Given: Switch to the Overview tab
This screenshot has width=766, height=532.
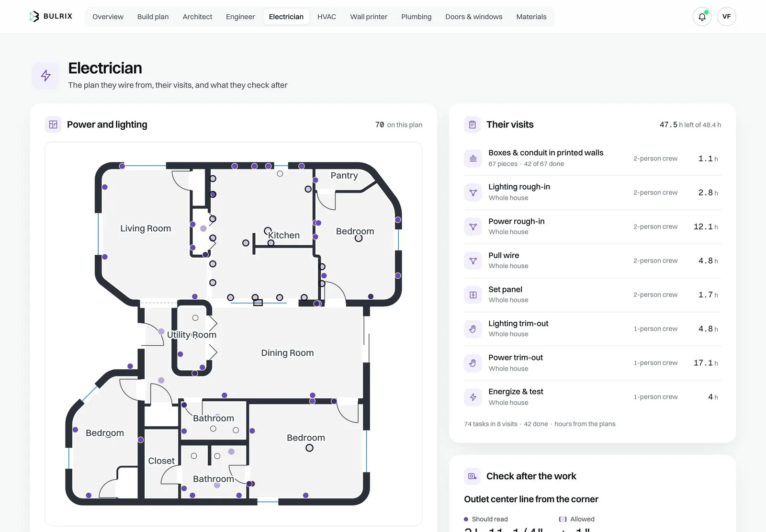Looking at the screenshot, I should click(x=108, y=17).
